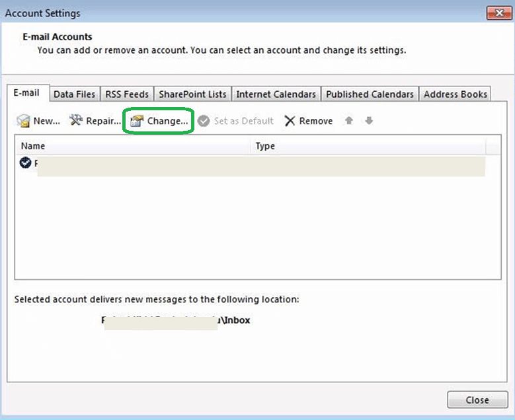This screenshot has height=420, width=515.
Task: Click the Change account icon
Action: pyautogui.click(x=137, y=121)
